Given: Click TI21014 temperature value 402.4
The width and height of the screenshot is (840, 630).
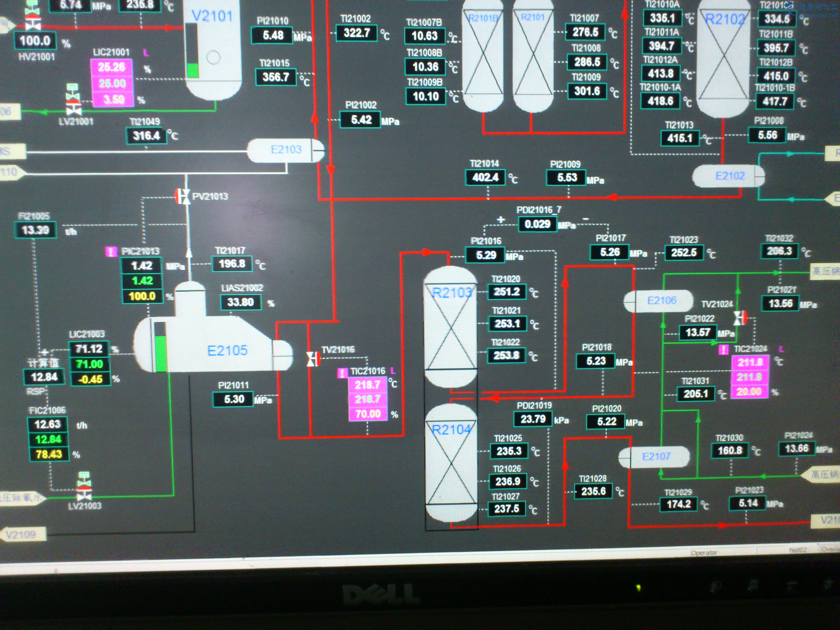Looking at the screenshot, I should coord(485,177).
